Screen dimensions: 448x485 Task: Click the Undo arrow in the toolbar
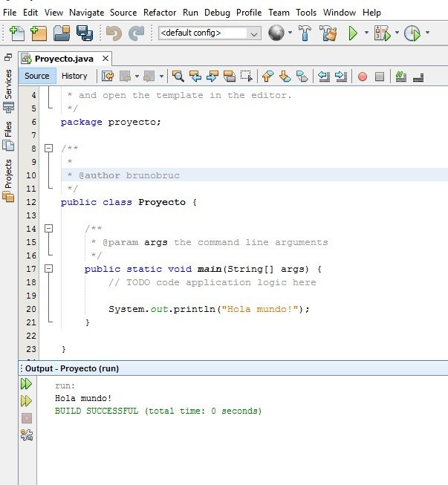(x=113, y=33)
